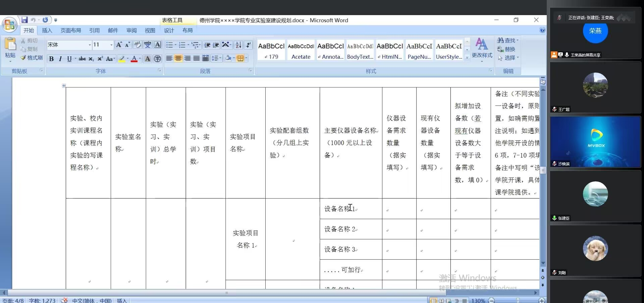The image size is (644, 303).
Task: Increase the paragraph indent
Action: pos(216,45)
